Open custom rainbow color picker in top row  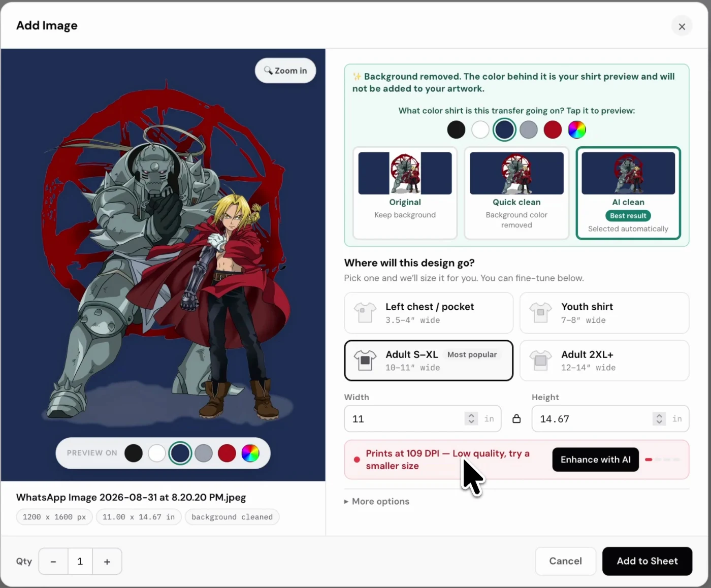click(577, 129)
